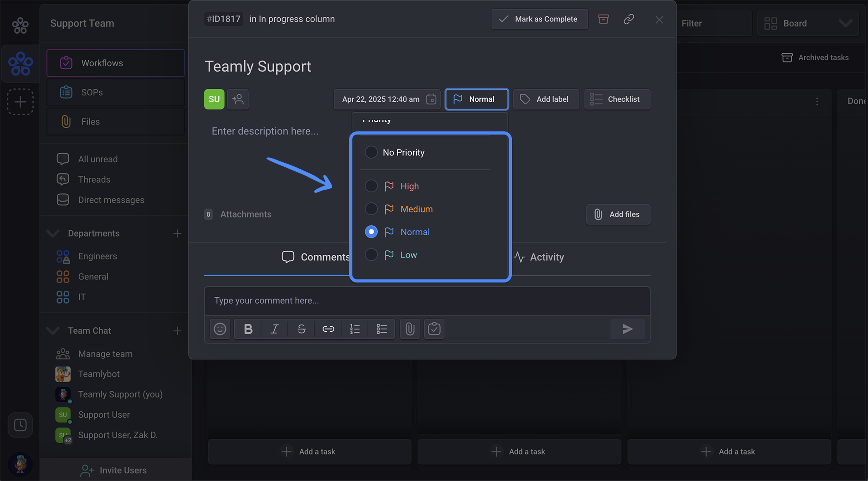The width and height of the screenshot is (868, 481).
Task: Click Add a task in first column
Action: pyautogui.click(x=309, y=452)
